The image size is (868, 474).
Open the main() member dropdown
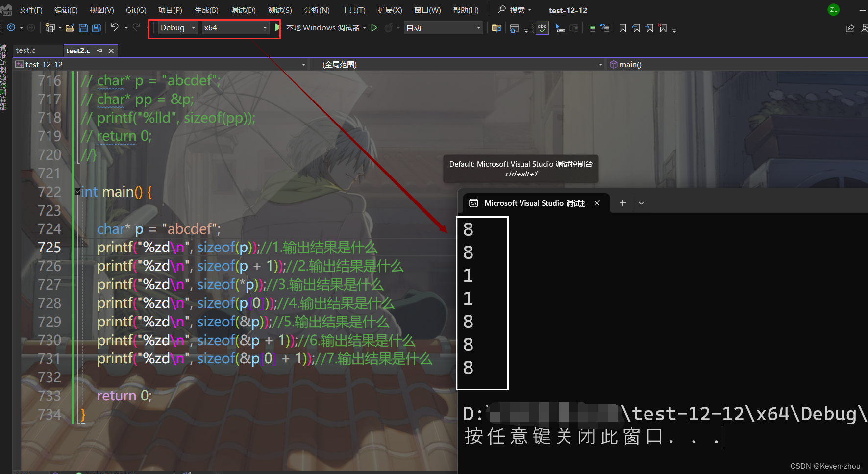tap(737, 64)
